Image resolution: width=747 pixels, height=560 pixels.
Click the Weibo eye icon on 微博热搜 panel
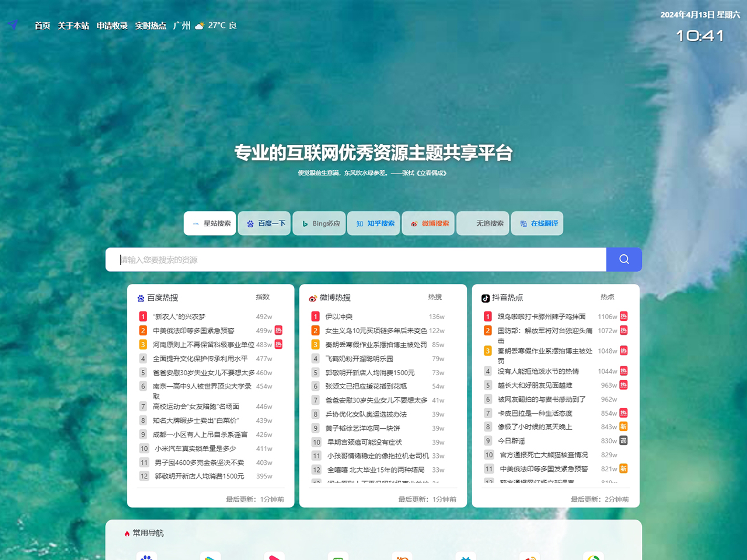(x=311, y=297)
